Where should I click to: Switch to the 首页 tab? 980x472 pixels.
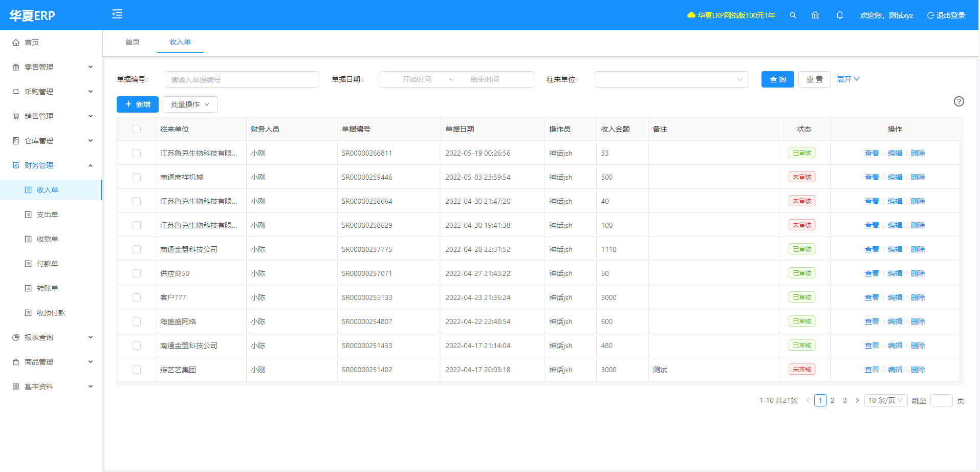click(133, 42)
